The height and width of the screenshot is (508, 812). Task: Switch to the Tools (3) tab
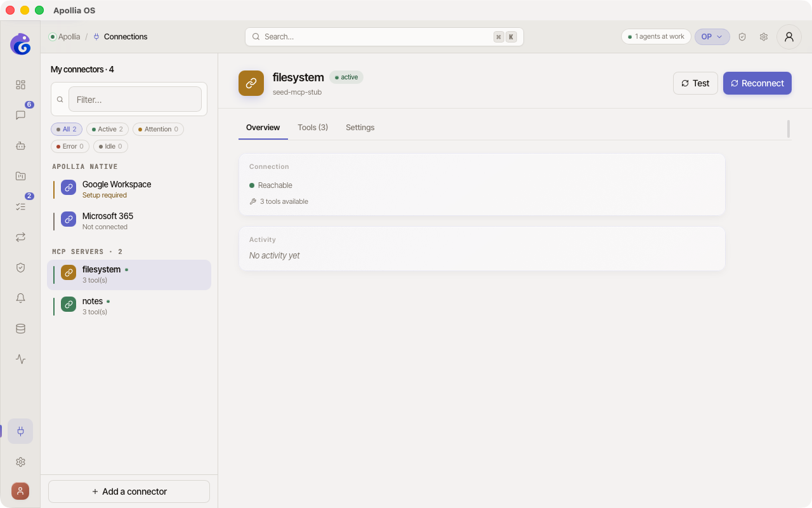[x=313, y=128]
